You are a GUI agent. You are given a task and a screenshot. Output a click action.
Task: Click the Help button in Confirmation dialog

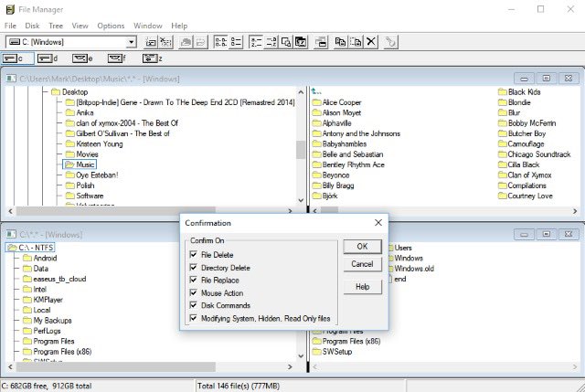click(x=362, y=287)
